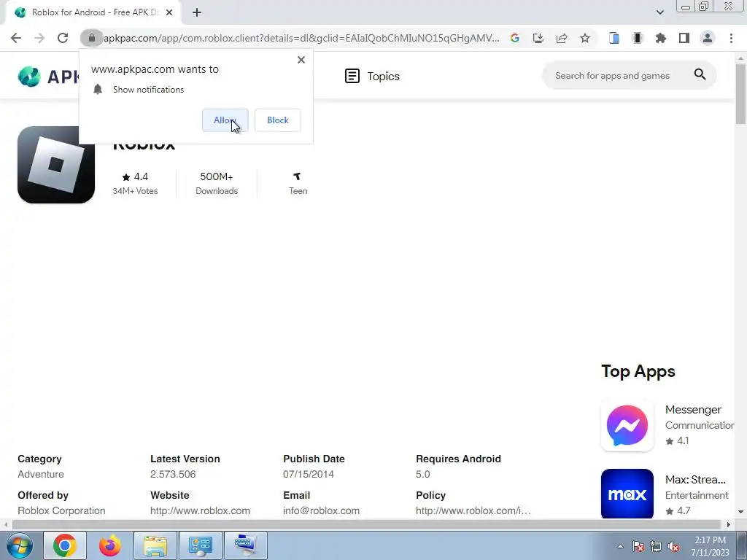Click version number 2.573.506
This screenshot has height=560, width=747.
coord(173,474)
